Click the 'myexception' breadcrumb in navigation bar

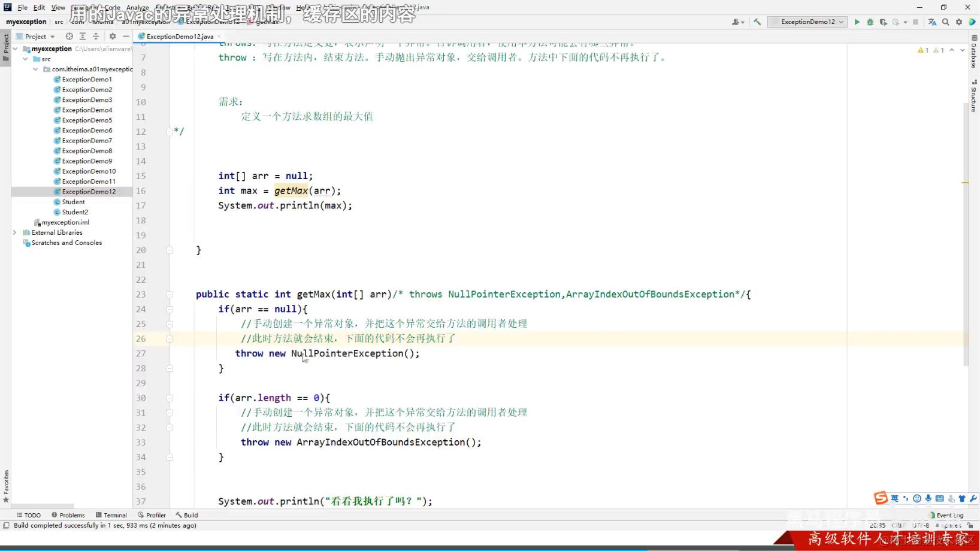tap(26, 22)
